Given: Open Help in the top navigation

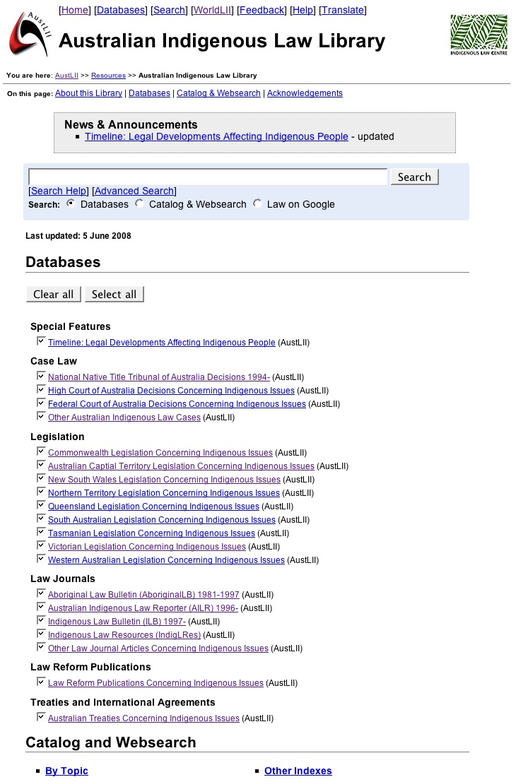Looking at the screenshot, I should (x=303, y=10).
